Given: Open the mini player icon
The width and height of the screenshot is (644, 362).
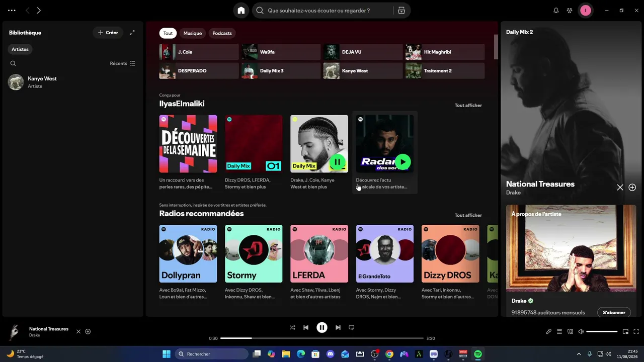Looking at the screenshot, I should click(626, 332).
